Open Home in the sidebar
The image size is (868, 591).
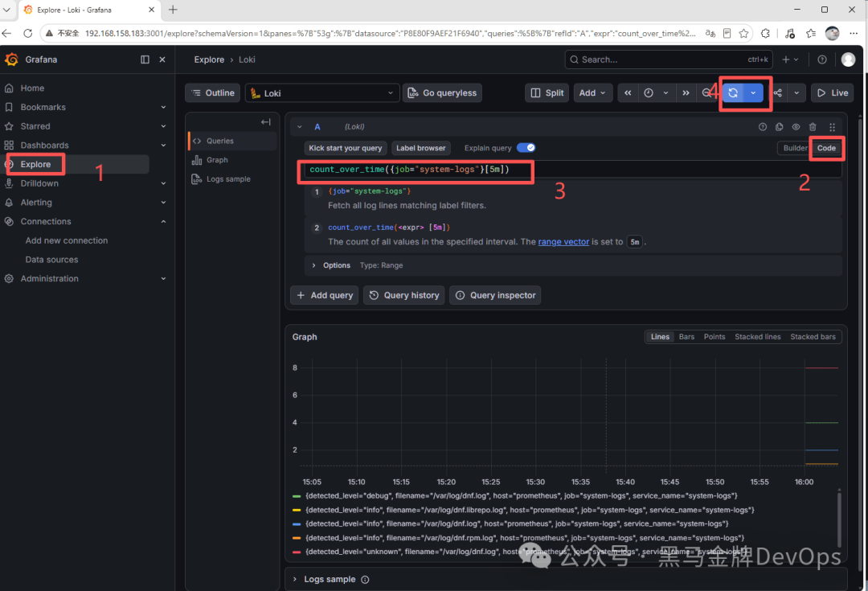pyautogui.click(x=32, y=88)
